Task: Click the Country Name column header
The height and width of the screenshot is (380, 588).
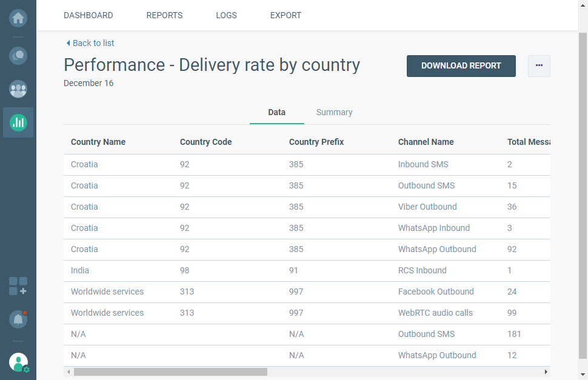Action: click(98, 142)
